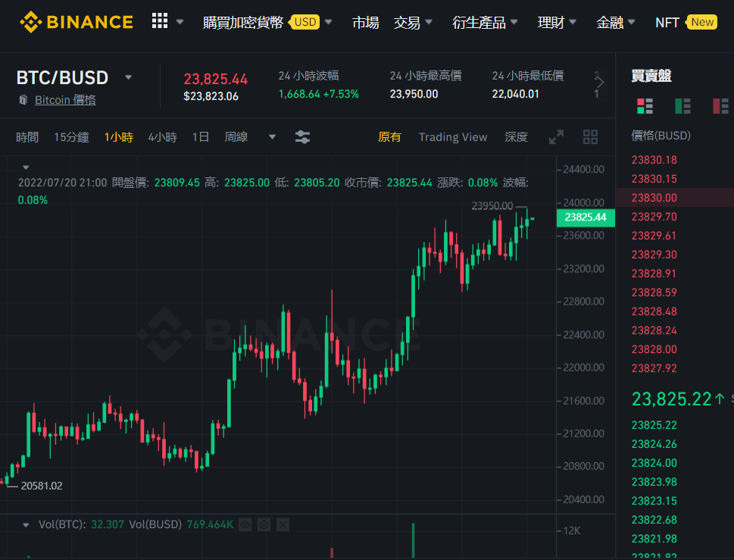Select the 4小時 interval

(x=162, y=137)
